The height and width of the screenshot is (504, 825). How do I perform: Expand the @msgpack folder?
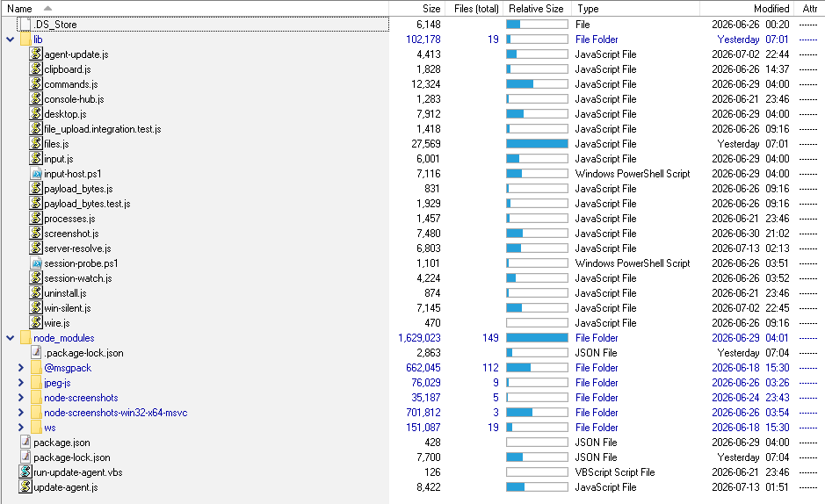tap(21, 368)
